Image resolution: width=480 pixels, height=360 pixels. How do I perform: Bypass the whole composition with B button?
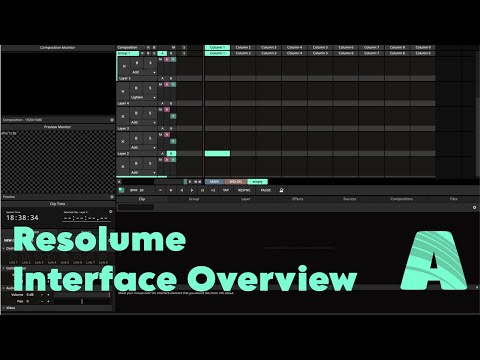coord(154,48)
